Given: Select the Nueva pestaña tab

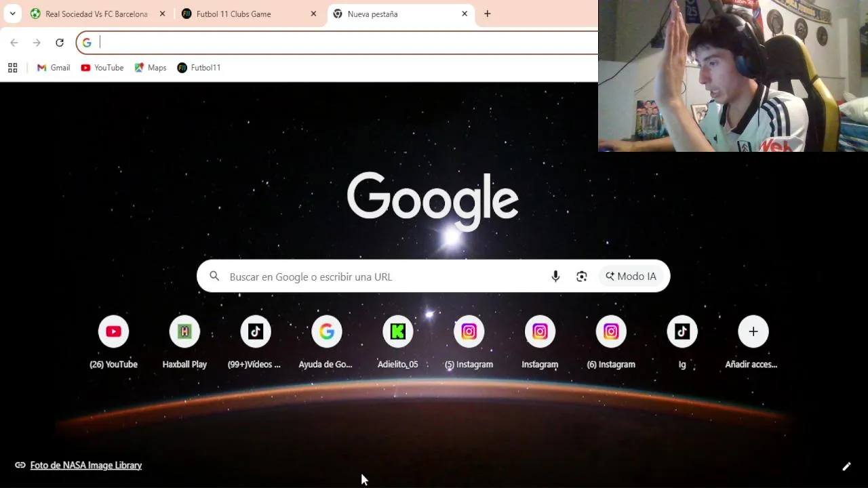Looking at the screenshot, I should [x=400, y=14].
